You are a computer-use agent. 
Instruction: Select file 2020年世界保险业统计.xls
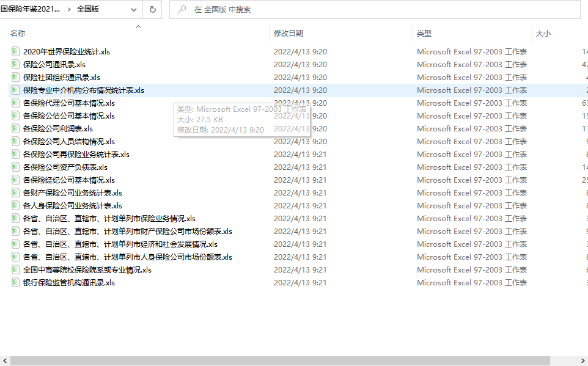(x=67, y=52)
